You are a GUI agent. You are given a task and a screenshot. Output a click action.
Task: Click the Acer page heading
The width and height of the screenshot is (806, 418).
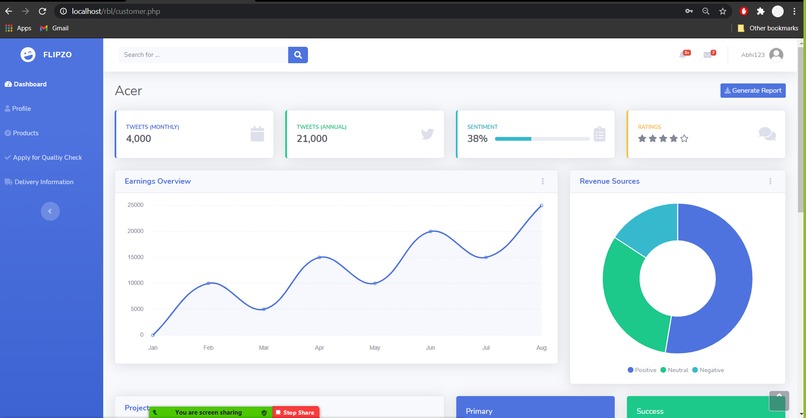128,90
